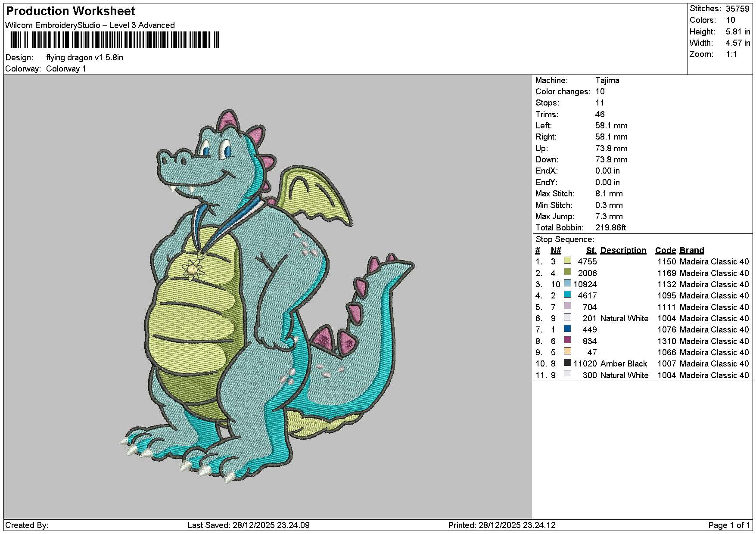Click the stitch count '35759'
756x534 pixels.
737,9
